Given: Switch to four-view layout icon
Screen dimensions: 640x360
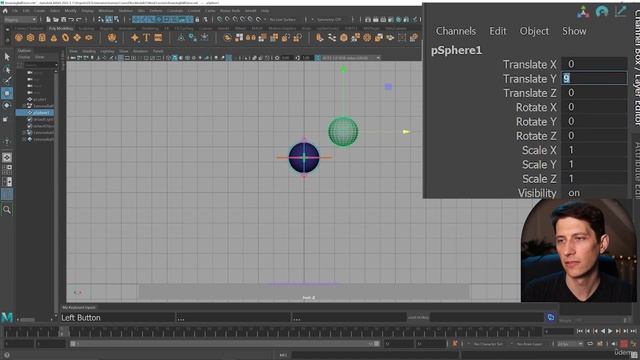Looking at the screenshot, I should pos(7,169).
